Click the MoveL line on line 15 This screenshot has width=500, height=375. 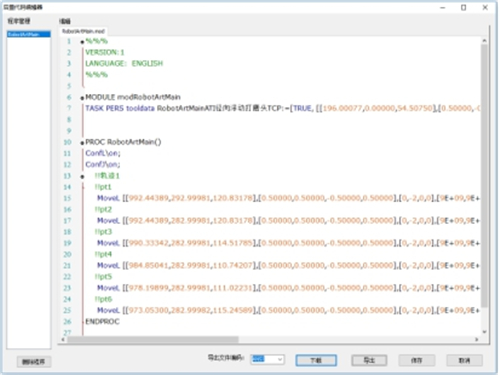(288, 198)
